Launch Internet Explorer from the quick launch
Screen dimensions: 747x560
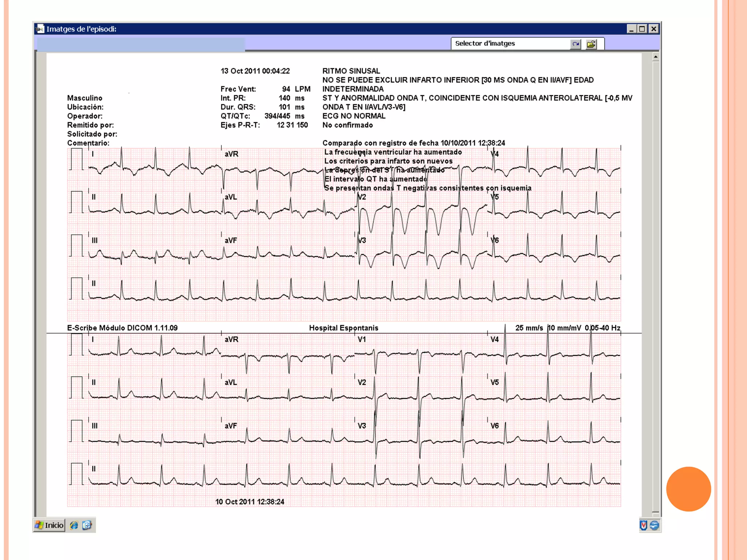[74, 525]
